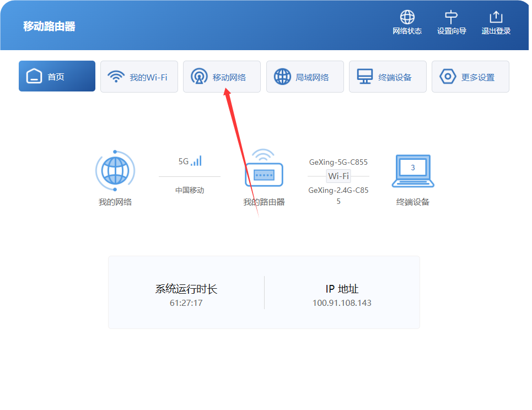
Task: Click the 退出登录 logout icon
Action: click(x=496, y=17)
